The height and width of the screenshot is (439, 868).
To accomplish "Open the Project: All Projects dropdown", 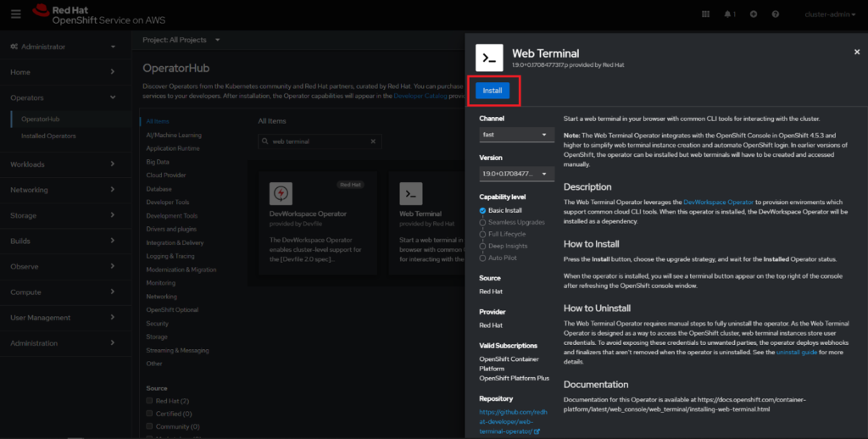I will click(181, 40).
